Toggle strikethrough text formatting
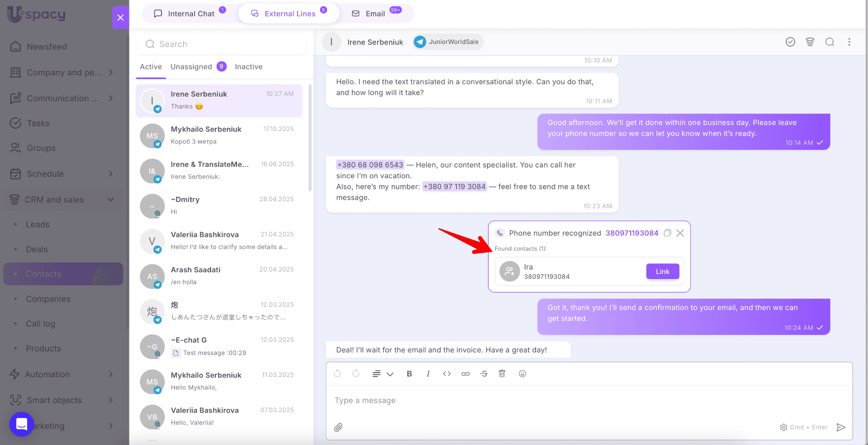 (x=484, y=373)
